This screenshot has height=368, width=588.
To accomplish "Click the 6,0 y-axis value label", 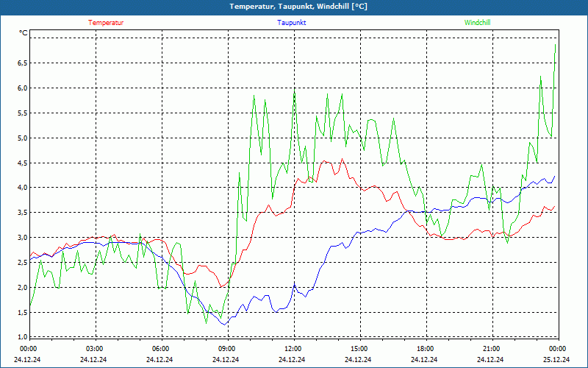I will tap(21, 88).
